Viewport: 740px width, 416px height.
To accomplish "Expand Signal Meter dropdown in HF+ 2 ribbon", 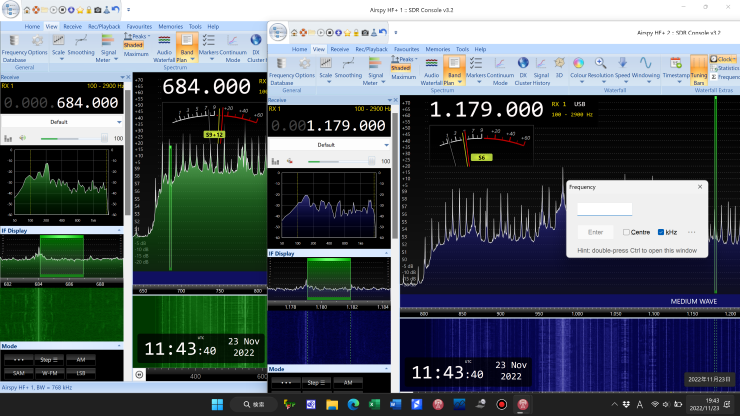I will 383,82.
